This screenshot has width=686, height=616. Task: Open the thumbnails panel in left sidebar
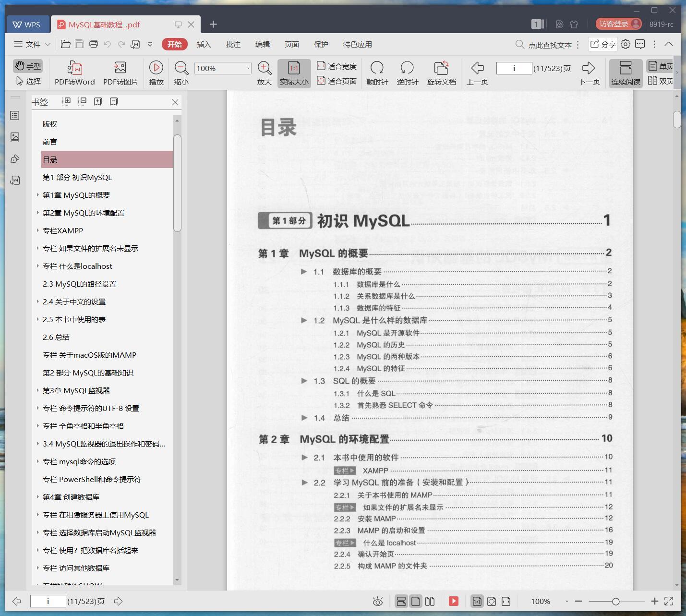[15, 137]
